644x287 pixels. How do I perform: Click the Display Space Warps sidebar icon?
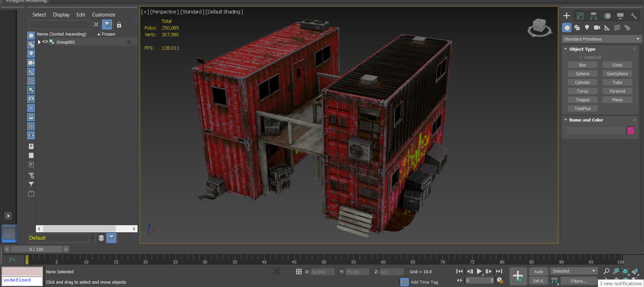31,81
